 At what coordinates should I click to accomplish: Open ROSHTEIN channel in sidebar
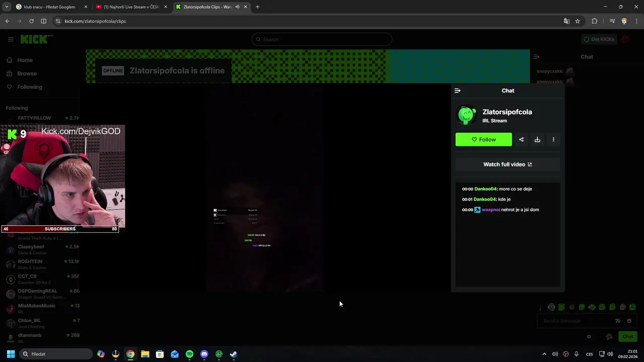42,264
